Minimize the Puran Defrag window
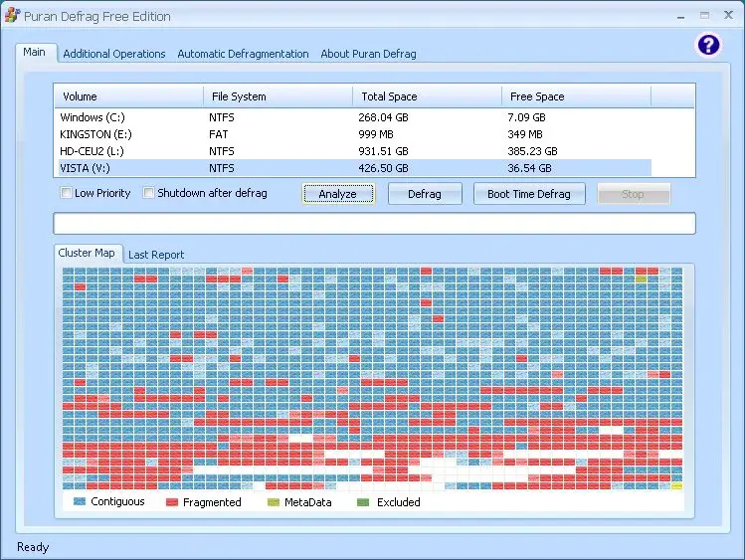The height and width of the screenshot is (560, 745). tap(681, 16)
